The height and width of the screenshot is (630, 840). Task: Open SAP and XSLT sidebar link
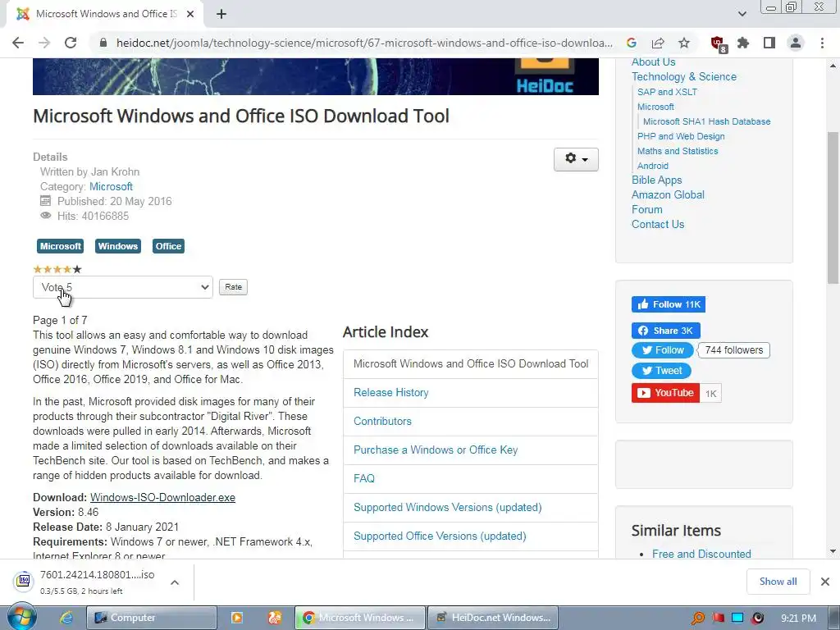(x=667, y=92)
